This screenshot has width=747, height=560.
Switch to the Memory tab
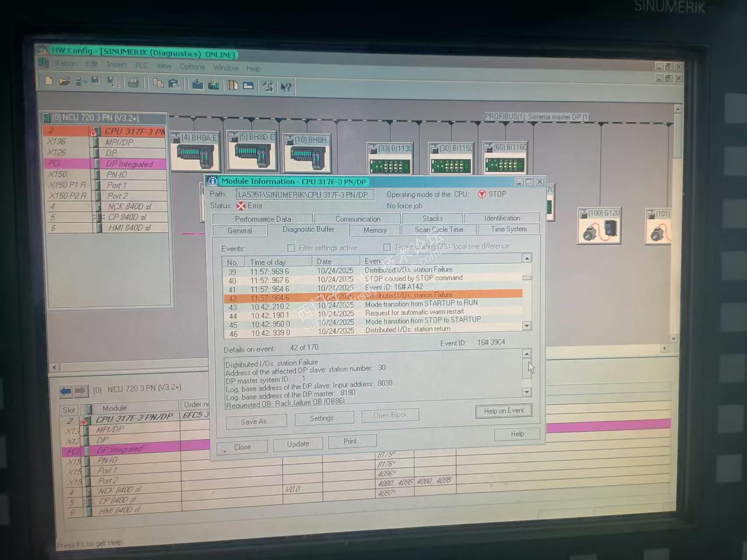pos(375,230)
